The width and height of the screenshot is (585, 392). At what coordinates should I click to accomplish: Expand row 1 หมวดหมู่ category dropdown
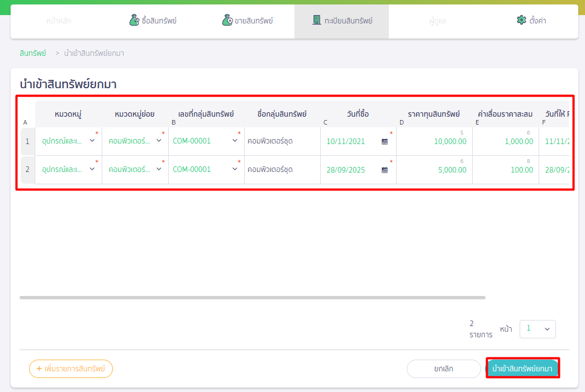coord(92,141)
